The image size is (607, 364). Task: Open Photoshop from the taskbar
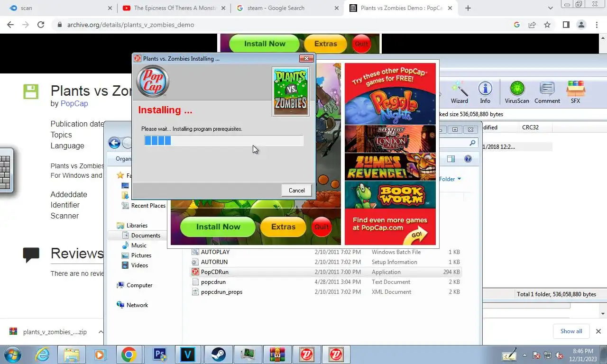click(x=160, y=355)
